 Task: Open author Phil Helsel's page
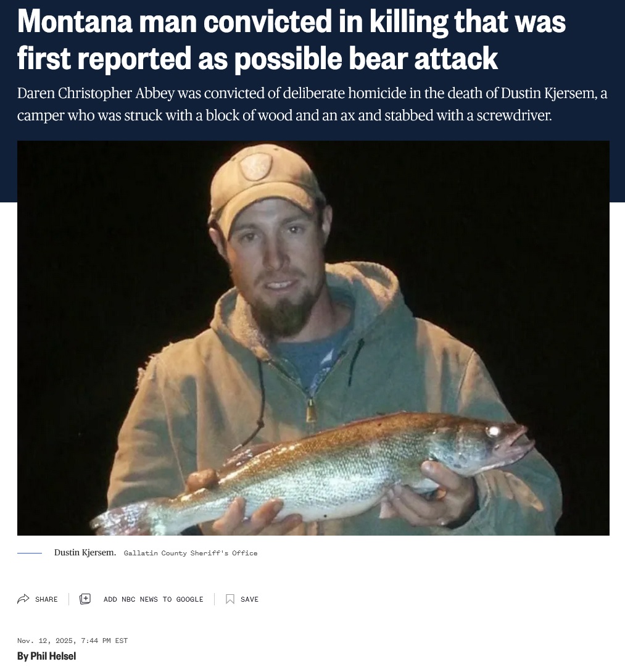(53, 656)
